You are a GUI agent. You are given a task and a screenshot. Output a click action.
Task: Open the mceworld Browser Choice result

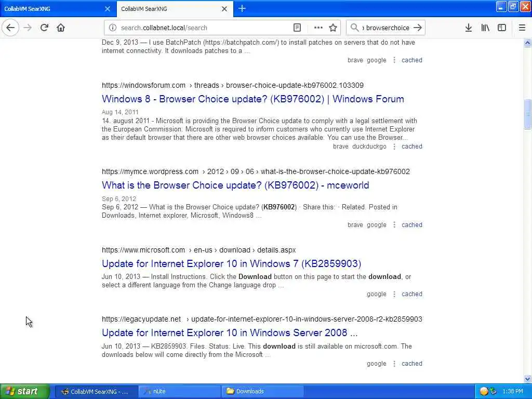235,185
